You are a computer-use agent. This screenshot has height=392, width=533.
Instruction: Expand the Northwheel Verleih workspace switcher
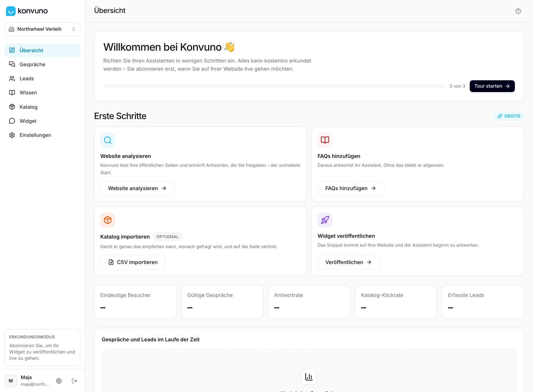[42, 29]
